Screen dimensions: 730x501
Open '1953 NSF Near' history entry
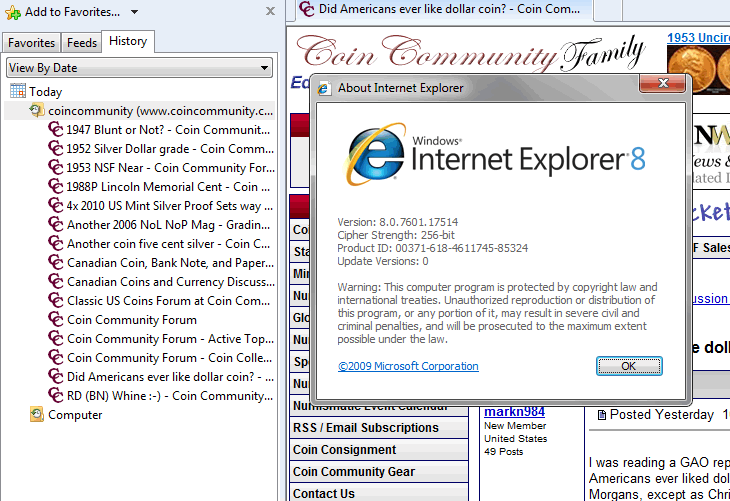(x=170, y=168)
